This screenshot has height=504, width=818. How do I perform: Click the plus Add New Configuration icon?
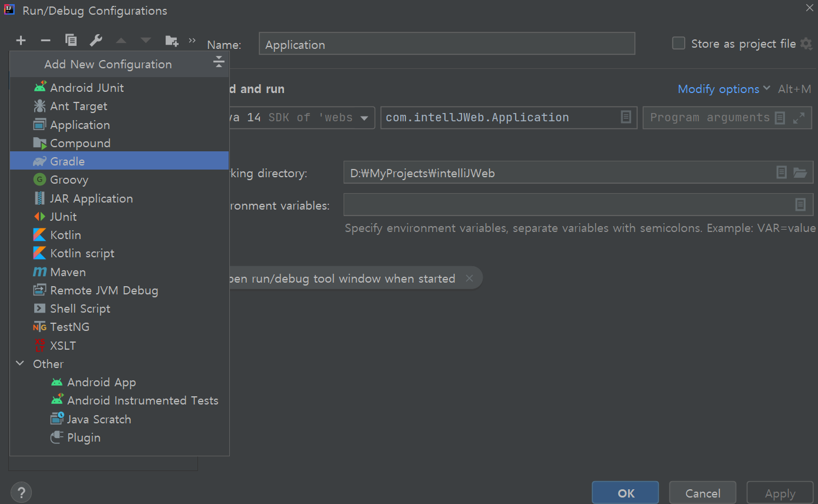(x=21, y=41)
